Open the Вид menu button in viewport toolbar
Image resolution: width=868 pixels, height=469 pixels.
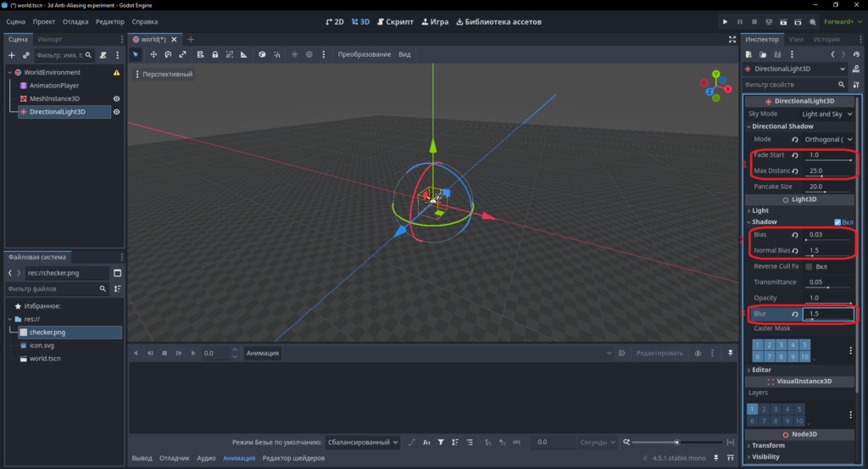click(x=404, y=54)
